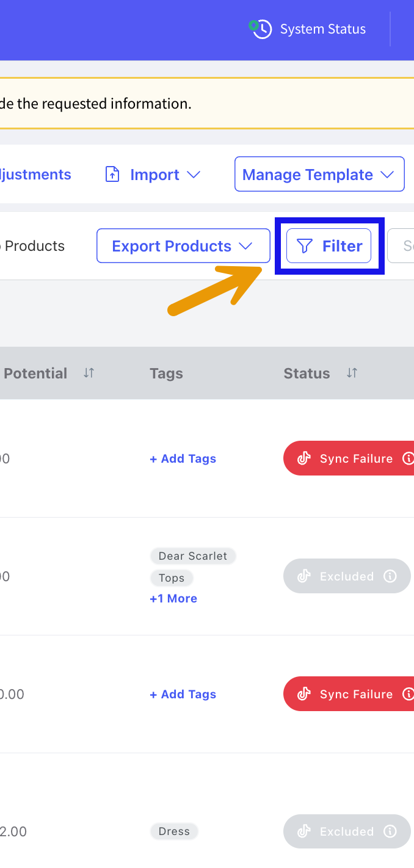Sort by the Potential column arrows
This screenshot has width=414, height=868.
89,373
